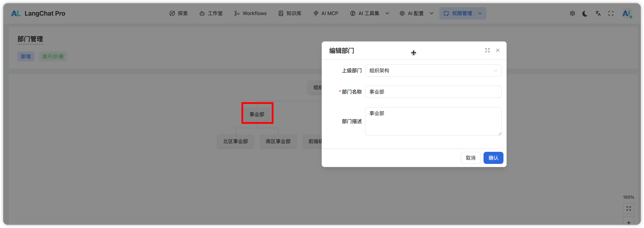Click the fullscreen icon in header
Screen dimensions: 644x228
click(x=611, y=13)
